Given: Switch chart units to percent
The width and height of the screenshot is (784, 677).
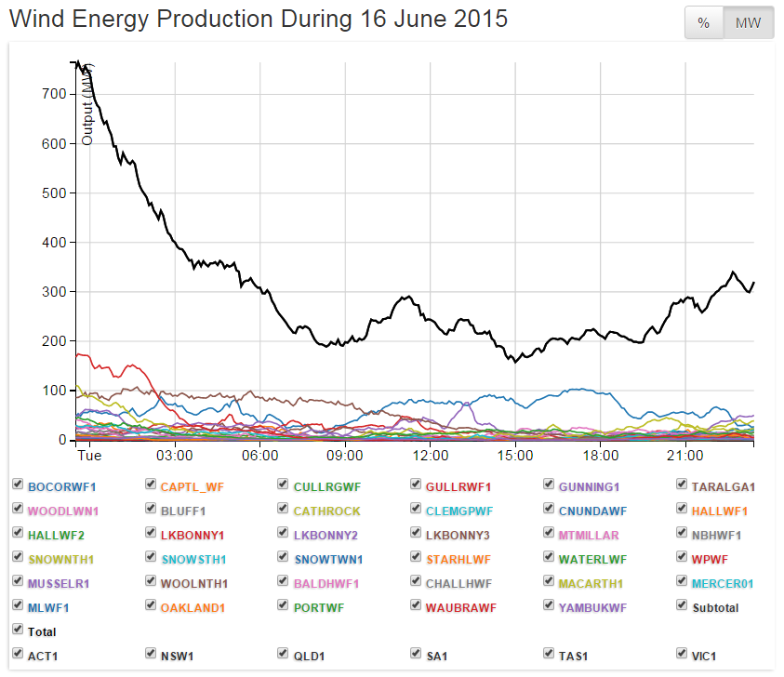Looking at the screenshot, I should 704,23.
